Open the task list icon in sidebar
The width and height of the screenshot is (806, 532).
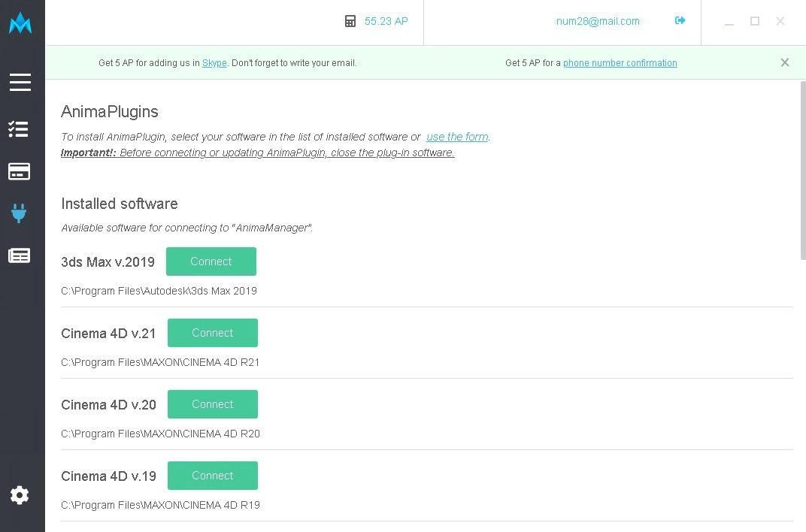pos(19,129)
